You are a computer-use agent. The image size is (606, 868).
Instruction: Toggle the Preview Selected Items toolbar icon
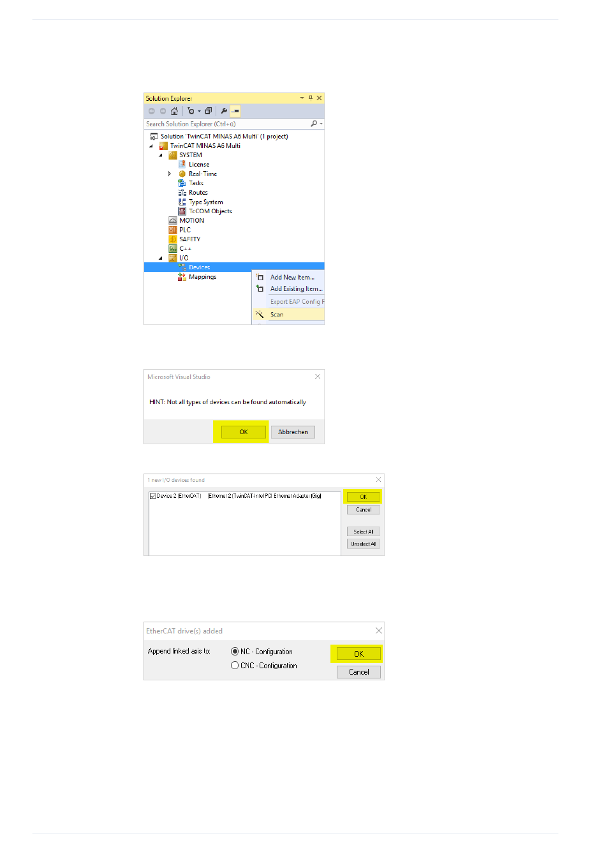pos(235,111)
